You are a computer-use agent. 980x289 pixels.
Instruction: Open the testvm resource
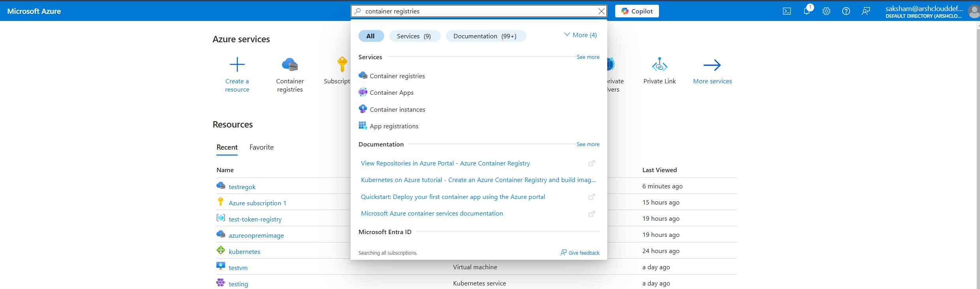pos(238,268)
